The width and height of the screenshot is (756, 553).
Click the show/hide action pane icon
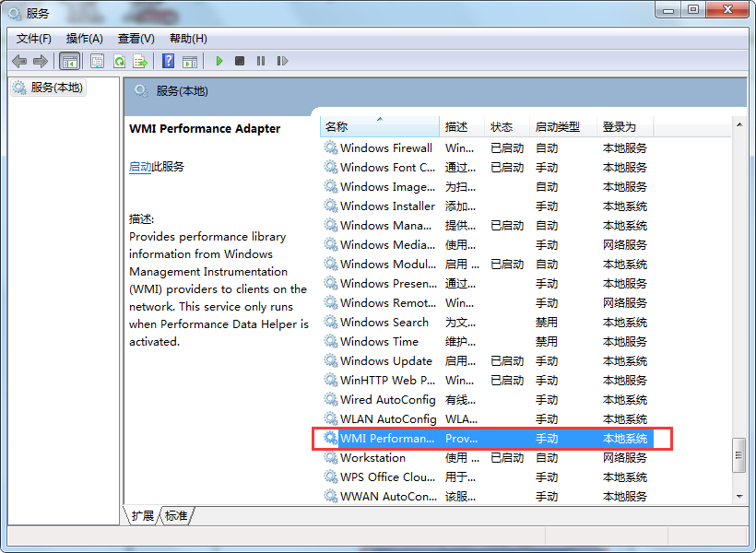[x=190, y=61]
